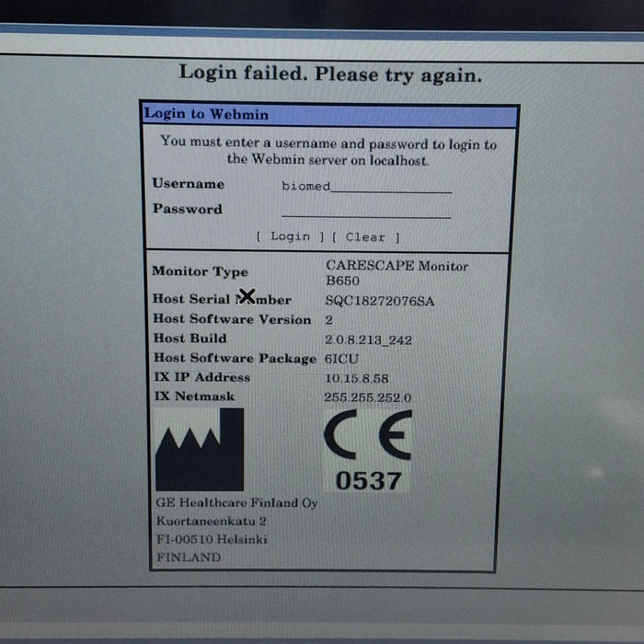Select the Password label
644x644 pixels.
tap(187, 209)
